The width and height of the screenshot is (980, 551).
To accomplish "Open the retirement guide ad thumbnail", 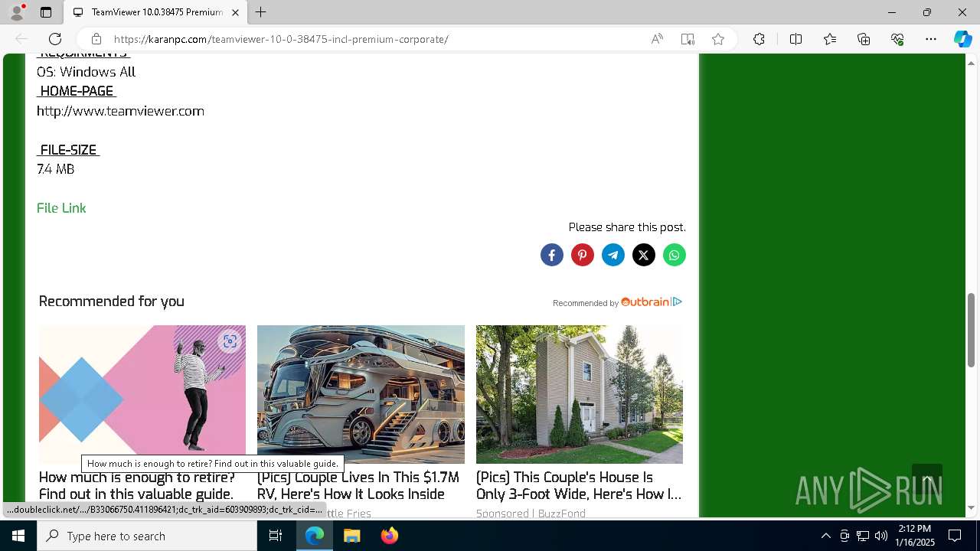I will pos(142,394).
